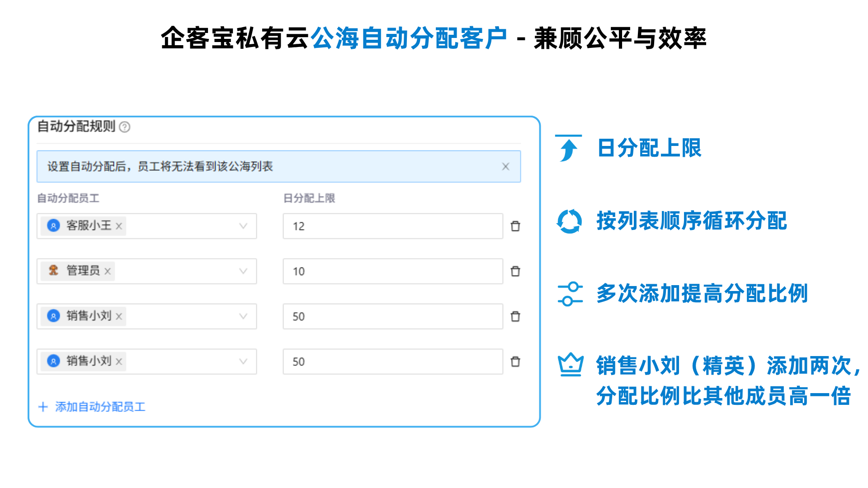Delete the last 销售小刘 row with trash icon
This screenshot has width=868, height=488.
point(515,361)
